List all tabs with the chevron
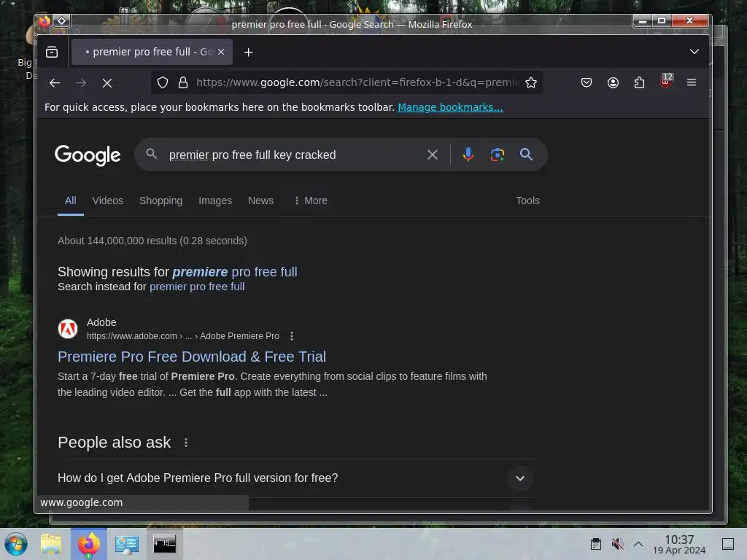Viewport: 747px width, 560px height. [x=694, y=52]
